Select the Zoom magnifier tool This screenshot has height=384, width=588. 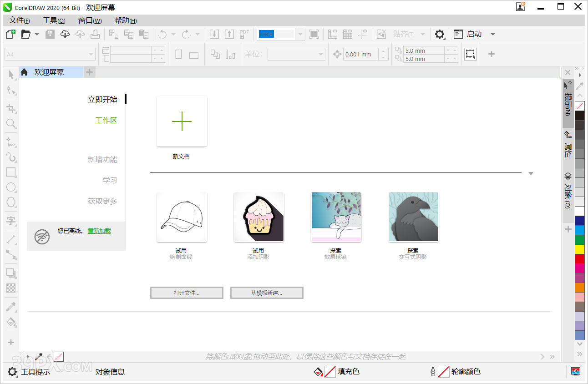[x=11, y=123]
